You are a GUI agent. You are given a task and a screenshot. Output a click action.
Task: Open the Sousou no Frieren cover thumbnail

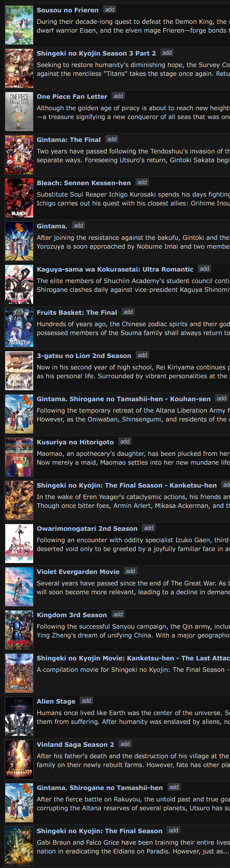[19, 25]
